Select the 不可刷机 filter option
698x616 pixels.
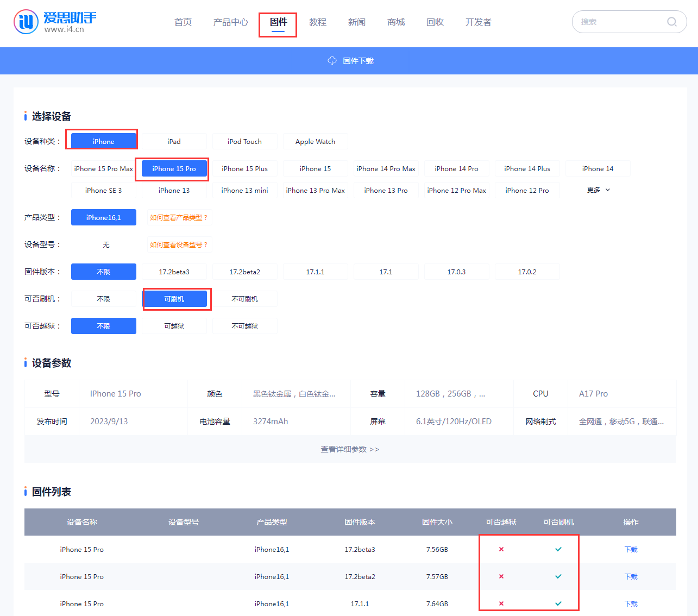pyautogui.click(x=244, y=299)
